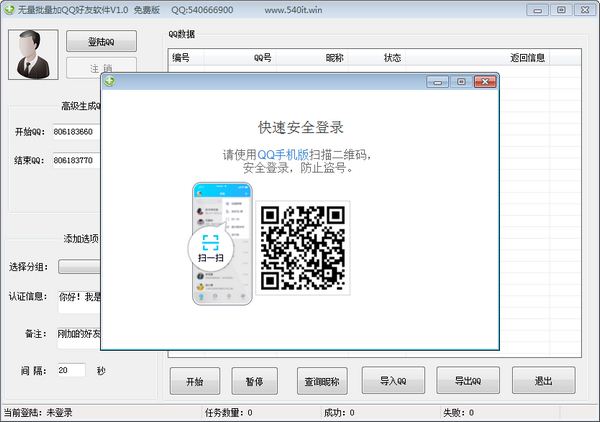Click the user avatar picture

pyautogui.click(x=33, y=53)
